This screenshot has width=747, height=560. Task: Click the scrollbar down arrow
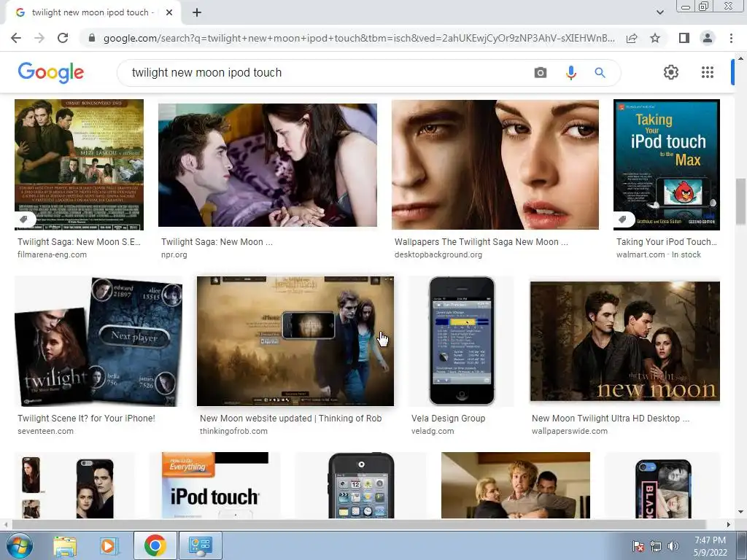[x=741, y=512]
